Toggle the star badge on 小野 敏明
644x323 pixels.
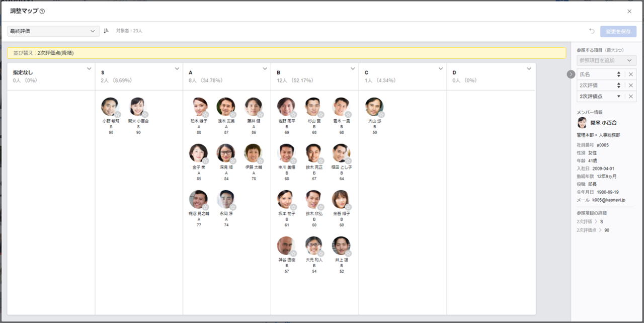[118, 115]
